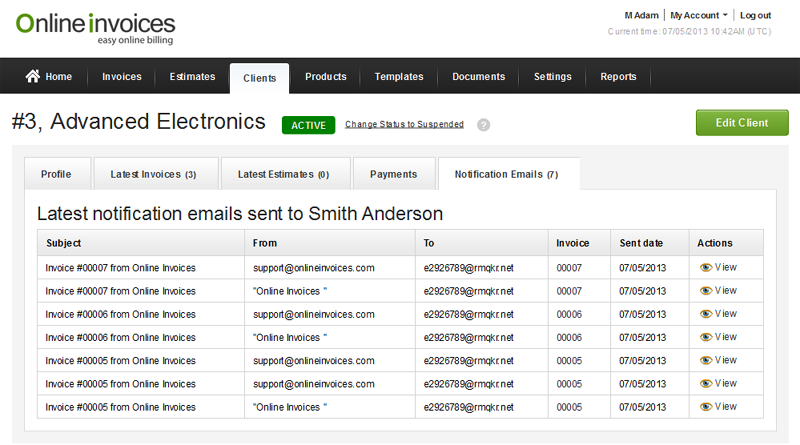Expand the My Account dropdown
The height and width of the screenshot is (445, 800).
[699, 16]
